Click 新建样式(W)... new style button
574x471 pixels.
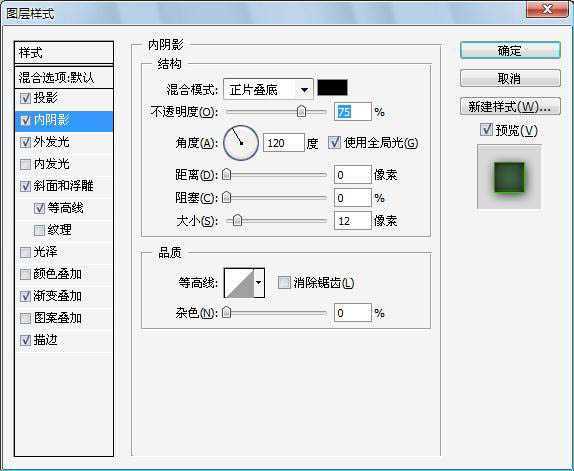510,106
